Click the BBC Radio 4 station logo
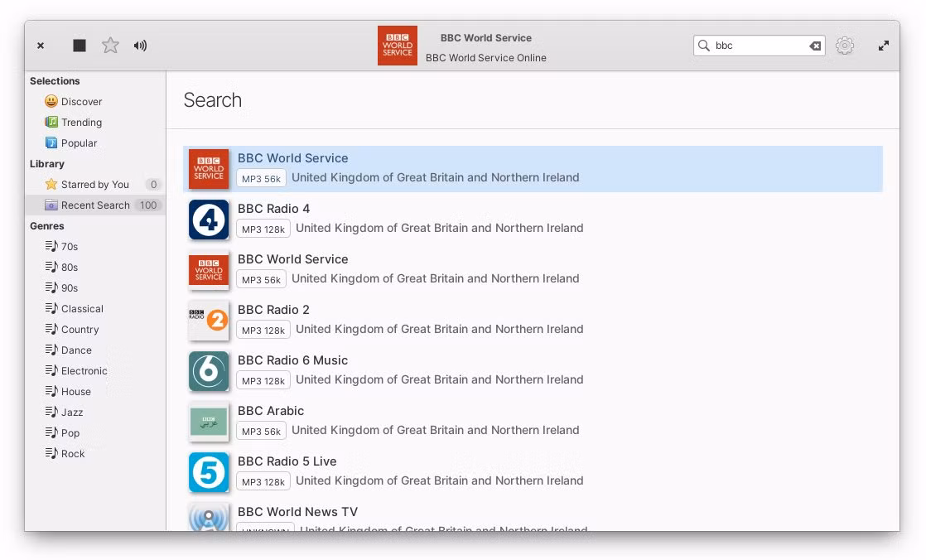The height and width of the screenshot is (560, 926). (x=209, y=220)
